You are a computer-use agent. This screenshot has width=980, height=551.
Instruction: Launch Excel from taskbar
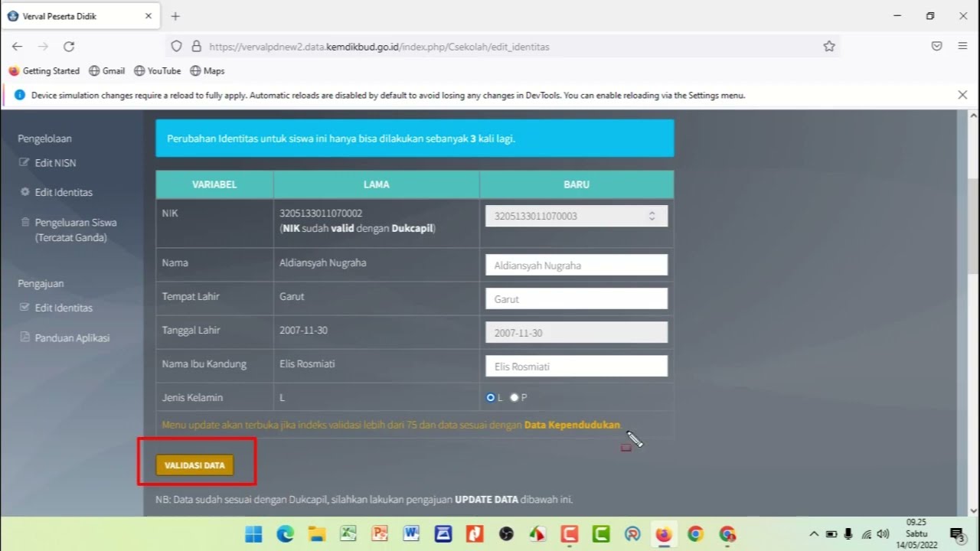pos(348,533)
